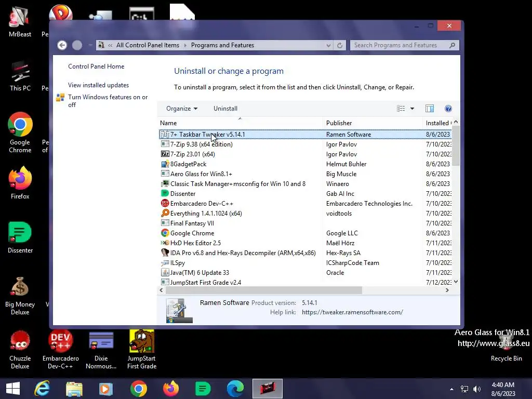The height and width of the screenshot is (399, 532).
Task: Sort list by Publisher column header
Action: click(373, 123)
